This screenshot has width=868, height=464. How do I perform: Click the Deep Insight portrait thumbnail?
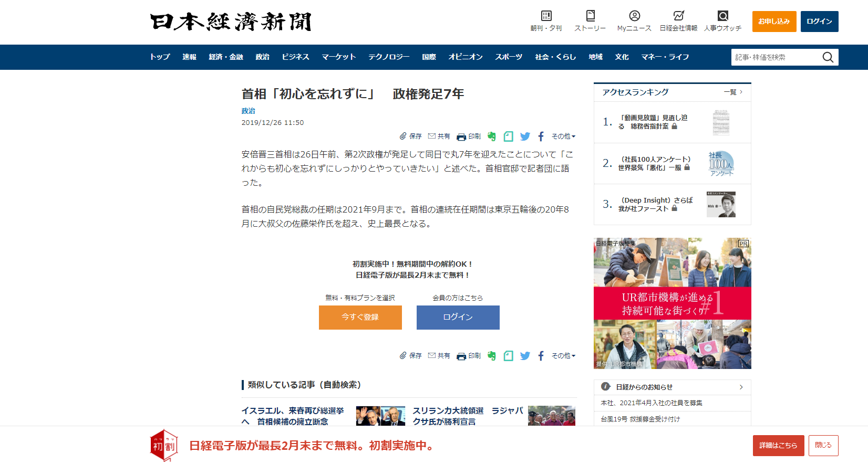(x=721, y=205)
